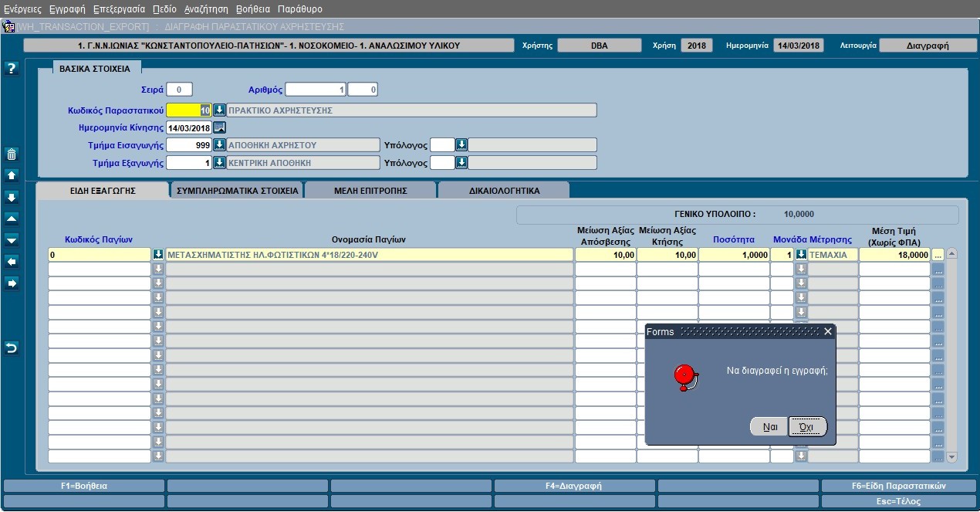
Task: Click the right arrow sidebar icon
Action: click(x=11, y=283)
